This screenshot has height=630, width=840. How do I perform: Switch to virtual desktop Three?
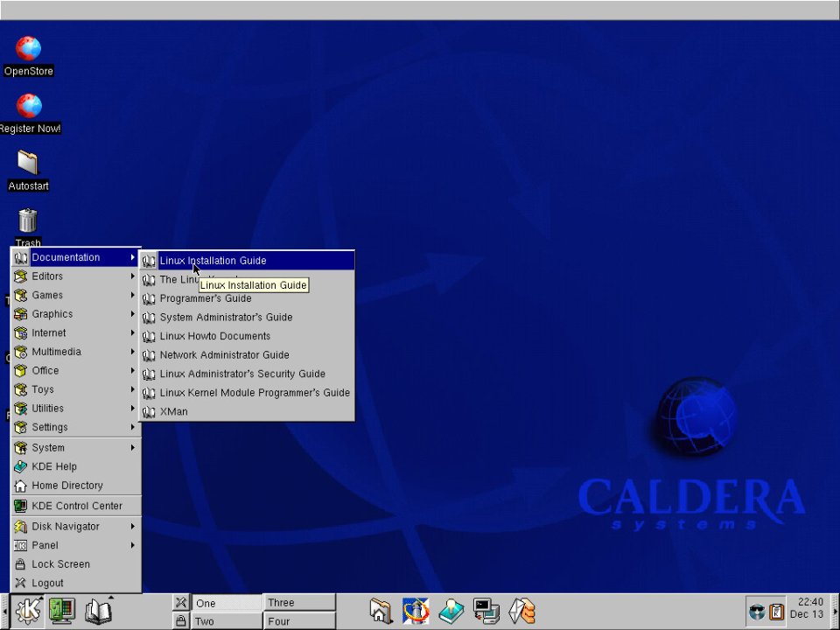pyautogui.click(x=299, y=602)
